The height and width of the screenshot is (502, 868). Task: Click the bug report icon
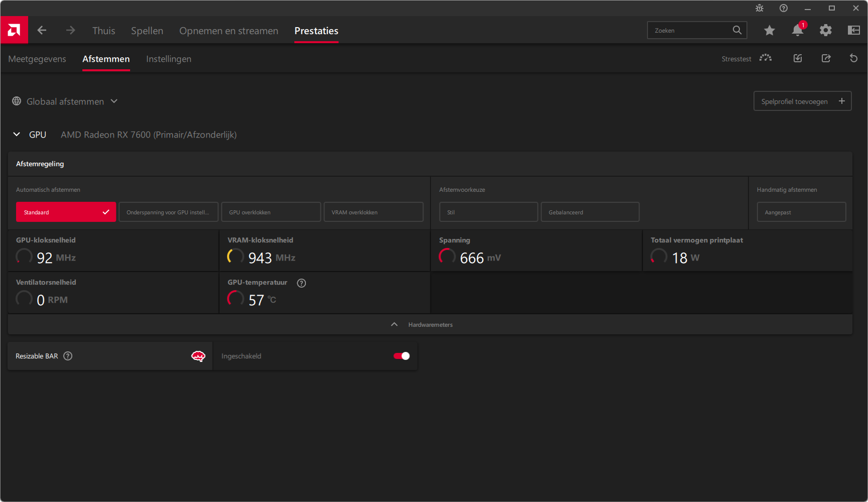tap(759, 8)
